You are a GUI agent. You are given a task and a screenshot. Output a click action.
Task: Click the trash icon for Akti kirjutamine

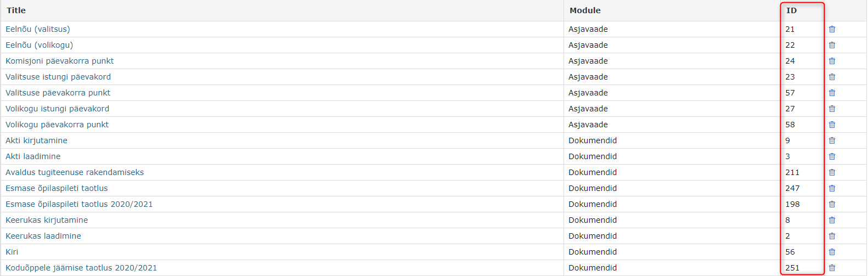[x=832, y=140]
